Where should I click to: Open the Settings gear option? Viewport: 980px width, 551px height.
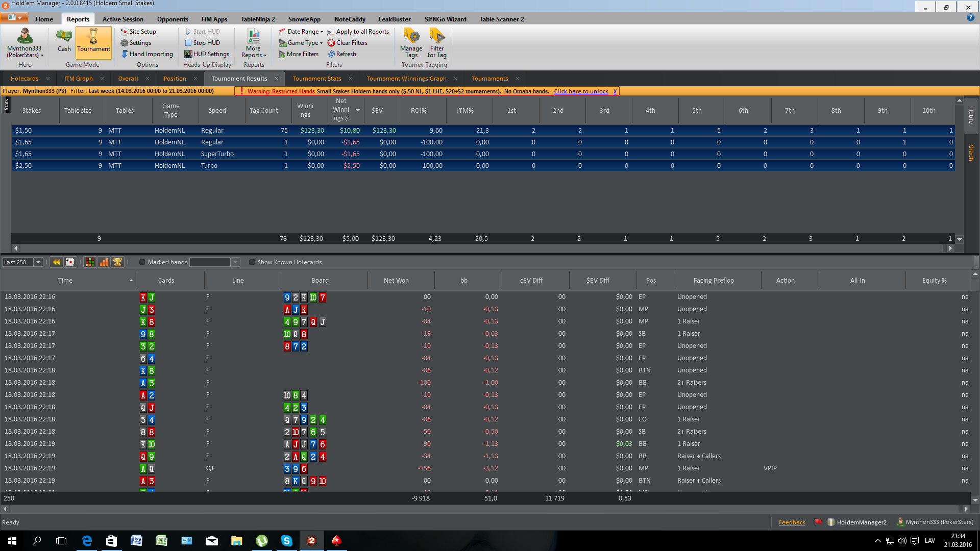click(x=136, y=43)
